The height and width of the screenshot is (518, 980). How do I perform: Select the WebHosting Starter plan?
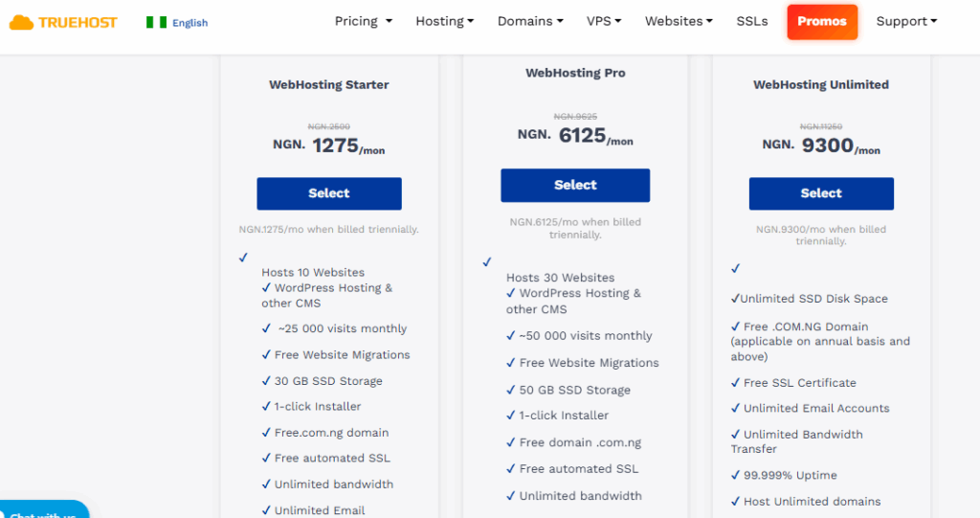pos(329,193)
